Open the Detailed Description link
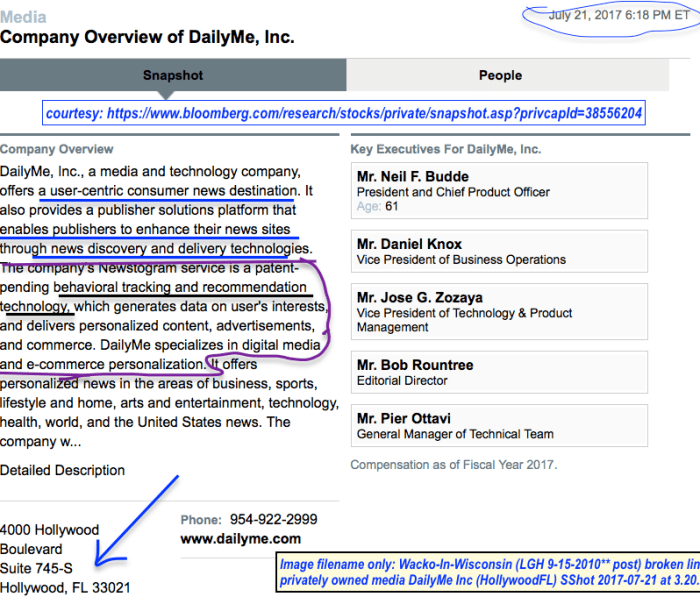The height and width of the screenshot is (597, 700). coord(63,470)
